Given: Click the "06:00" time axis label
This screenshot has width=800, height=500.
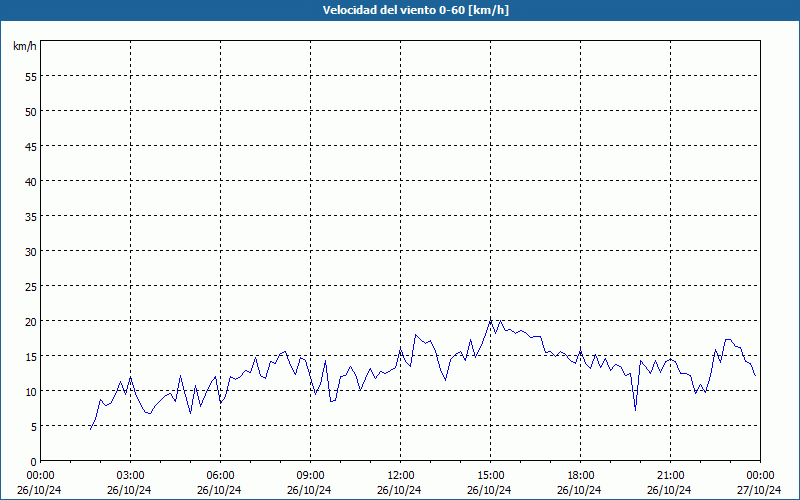Looking at the screenshot, I should [220, 476].
